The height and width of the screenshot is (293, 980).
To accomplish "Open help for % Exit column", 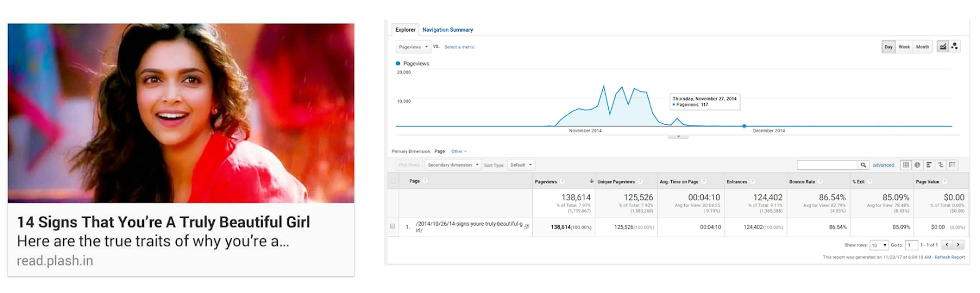I will [x=870, y=182].
